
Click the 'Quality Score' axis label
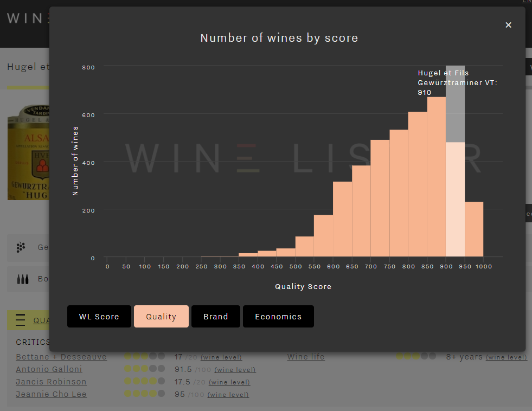[x=303, y=286]
